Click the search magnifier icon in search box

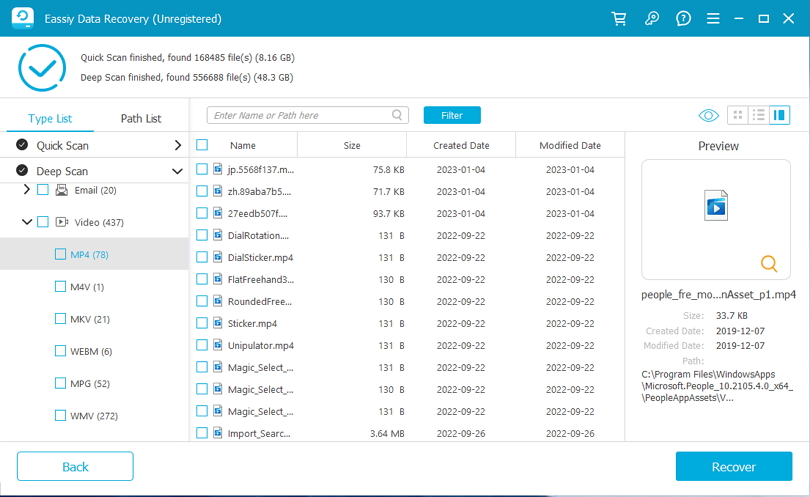click(x=397, y=115)
